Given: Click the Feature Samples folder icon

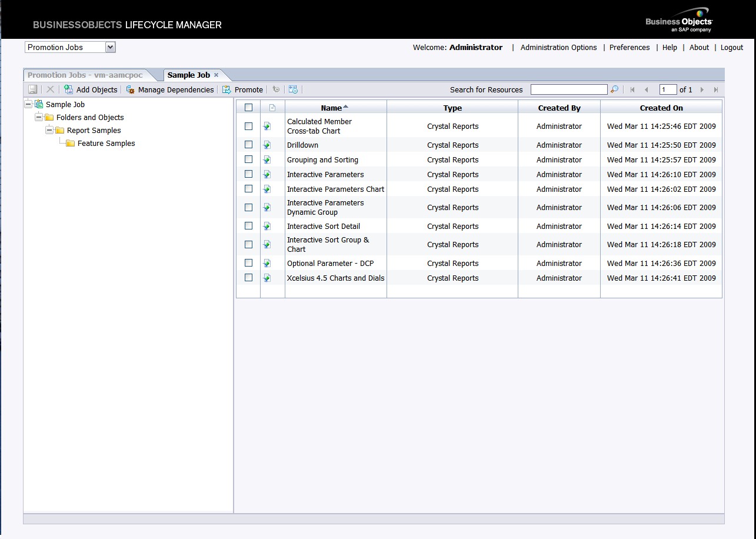Looking at the screenshot, I should [x=71, y=143].
